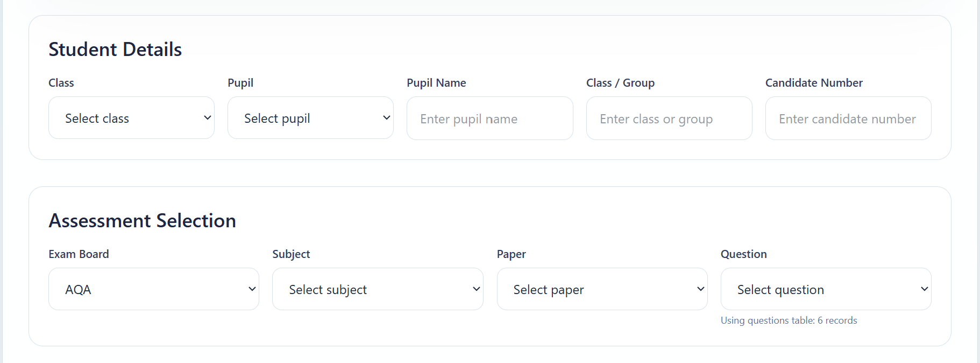Focus the Enter class or group field
The height and width of the screenshot is (363, 980).
[669, 118]
